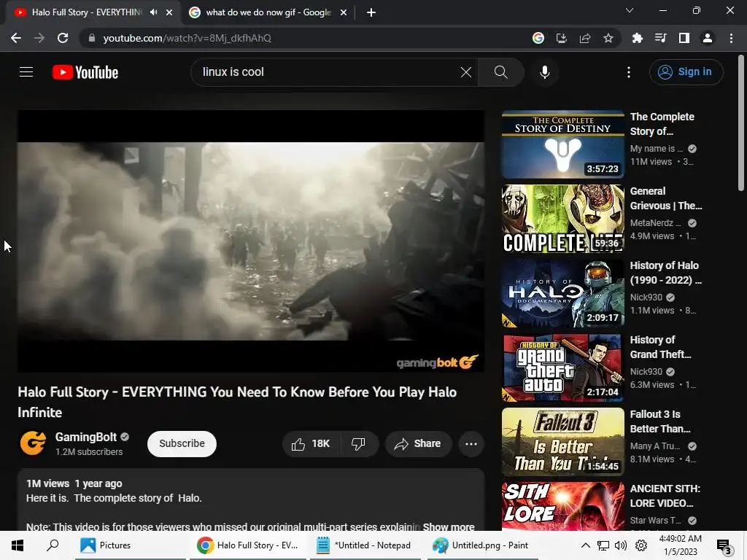Mute tab via speaker icon on Halo tab

click(x=153, y=12)
